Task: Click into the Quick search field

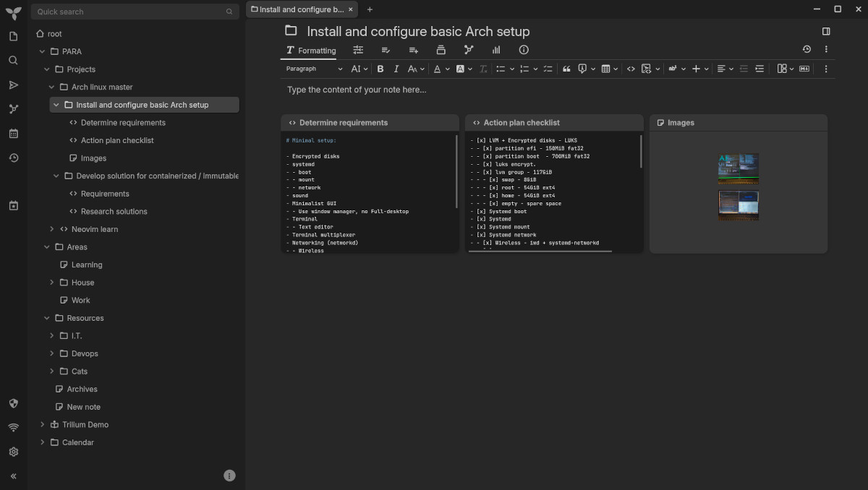Action: pos(130,12)
